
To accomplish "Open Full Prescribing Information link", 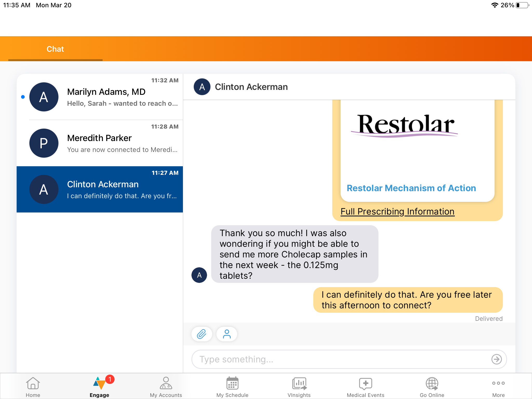I will coord(397,212).
